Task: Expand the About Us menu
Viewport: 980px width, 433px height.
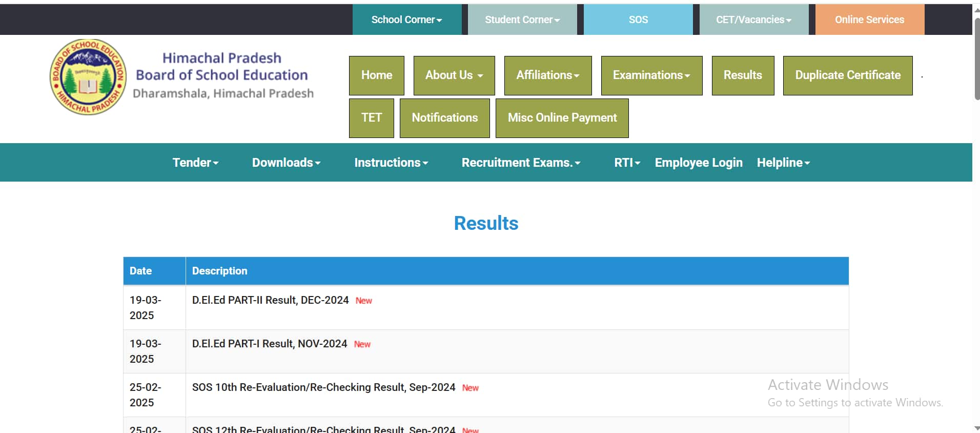Action: (454, 75)
